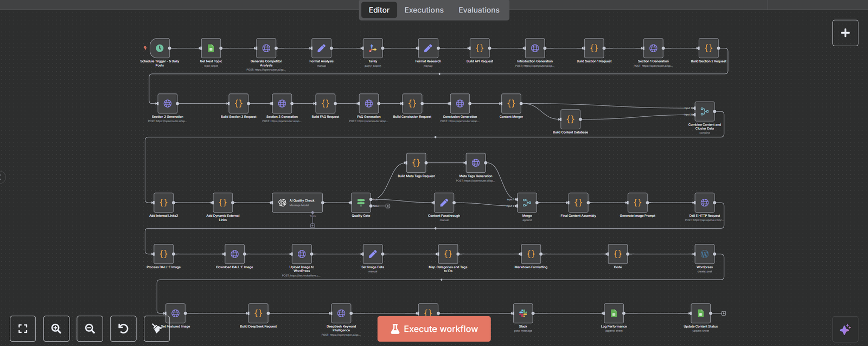Open the Dall E HTTP Request node
868x346 pixels.
pos(705,203)
